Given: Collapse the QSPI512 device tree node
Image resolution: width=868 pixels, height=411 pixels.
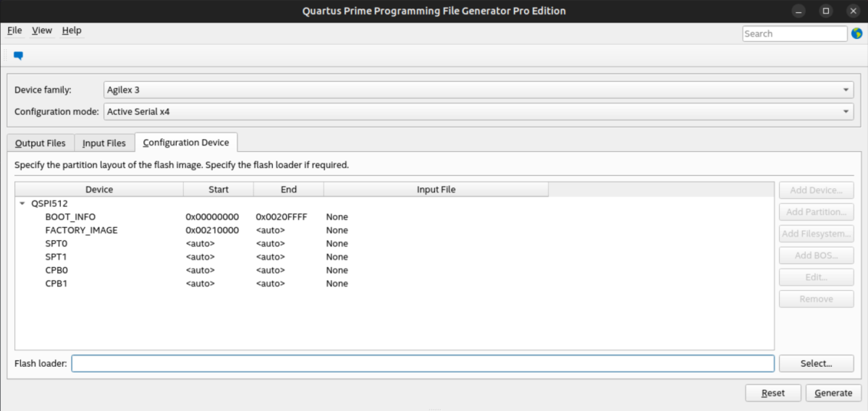Looking at the screenshot, I should (x=22, y=204).
